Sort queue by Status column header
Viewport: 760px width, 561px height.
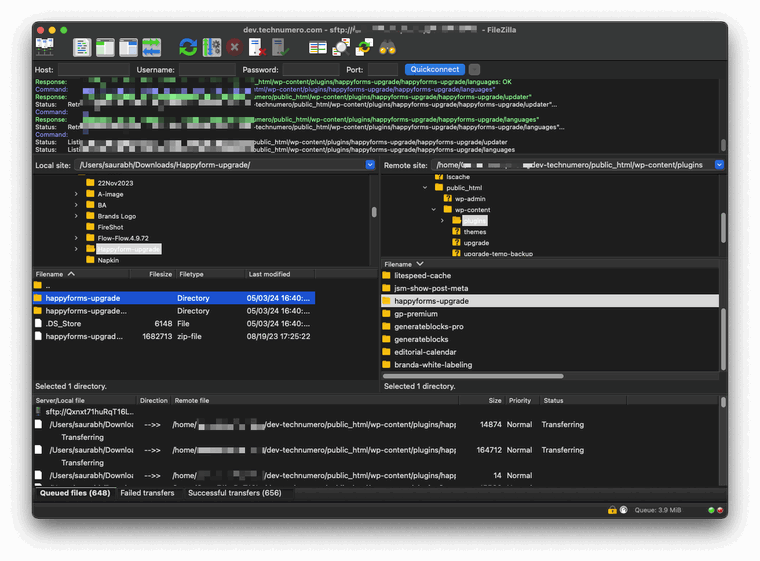point(553,401)
